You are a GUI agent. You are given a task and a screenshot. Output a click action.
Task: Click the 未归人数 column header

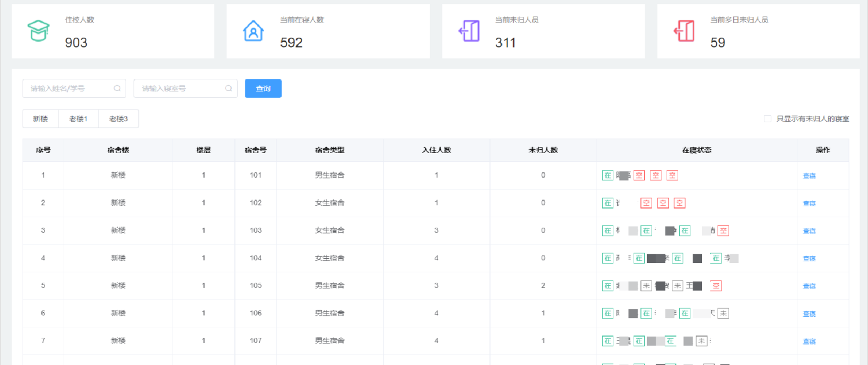coord(543,150)
